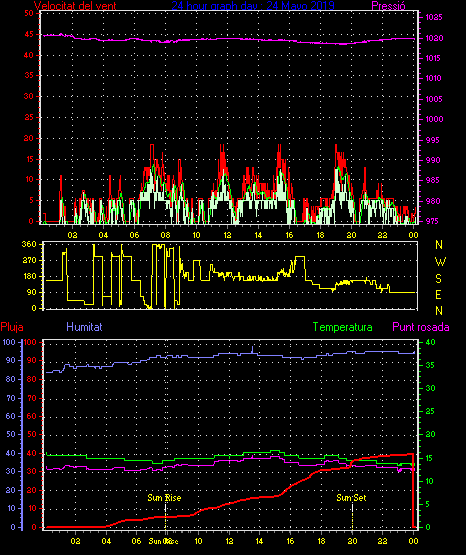Click the green 5 on the temperature axis
466x555 pixels.
pyautogui.click(x=427, y=504)
